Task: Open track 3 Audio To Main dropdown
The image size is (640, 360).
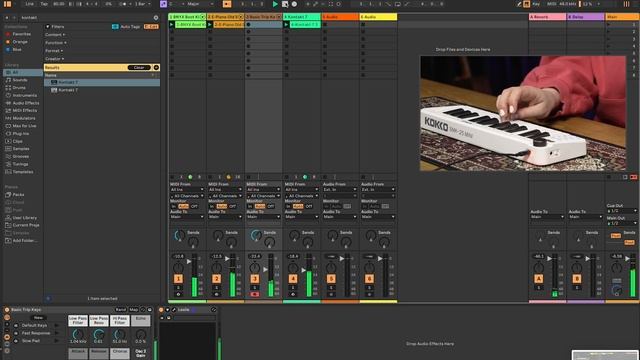Action: (263, 217)
